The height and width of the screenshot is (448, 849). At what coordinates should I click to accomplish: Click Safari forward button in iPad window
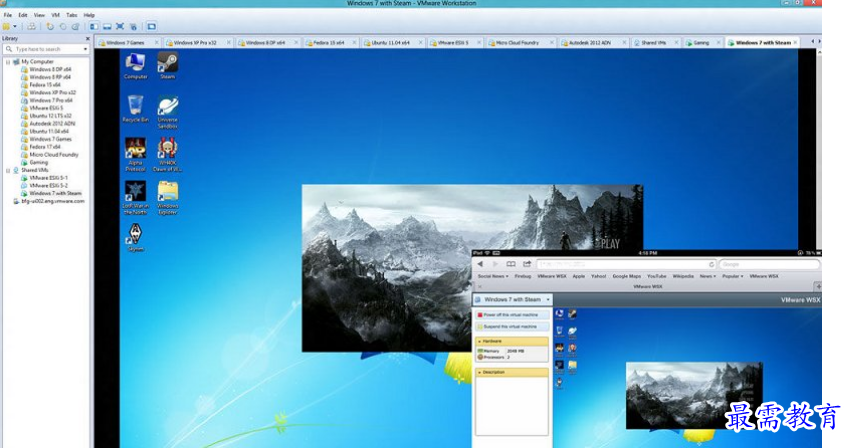pyautogui.click(x=495, y=264)
